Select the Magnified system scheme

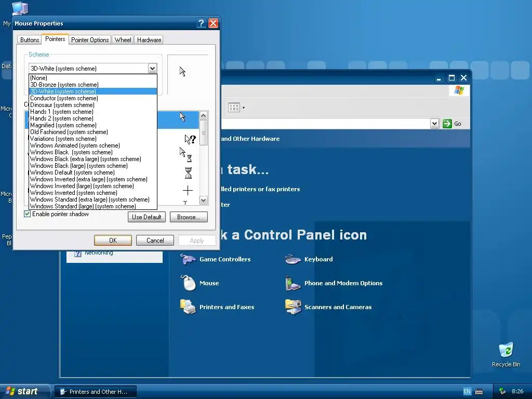click(x=93, y=125)
